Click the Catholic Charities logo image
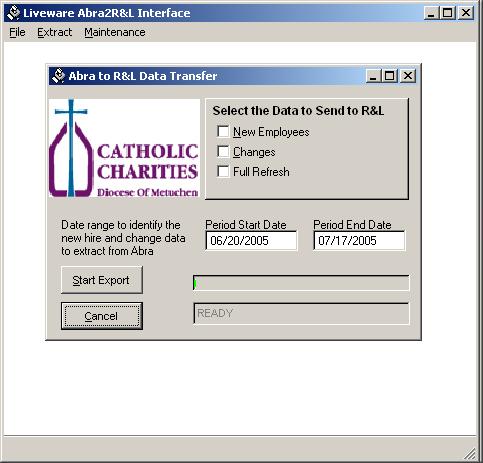This screenshot has height=463, width=483. coord(124,148)
